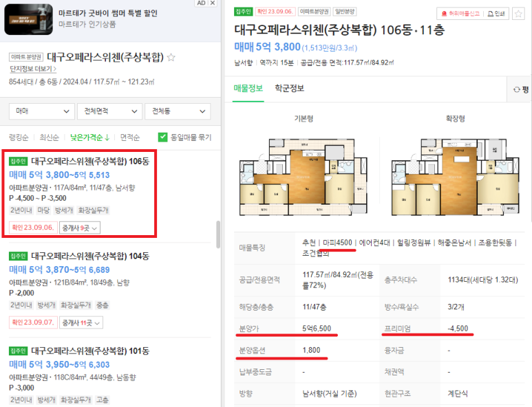The height and width of the screenshot is (407, 532).
Task: Click the 낮은가격순 sort arrow
Action: point(107,137)
